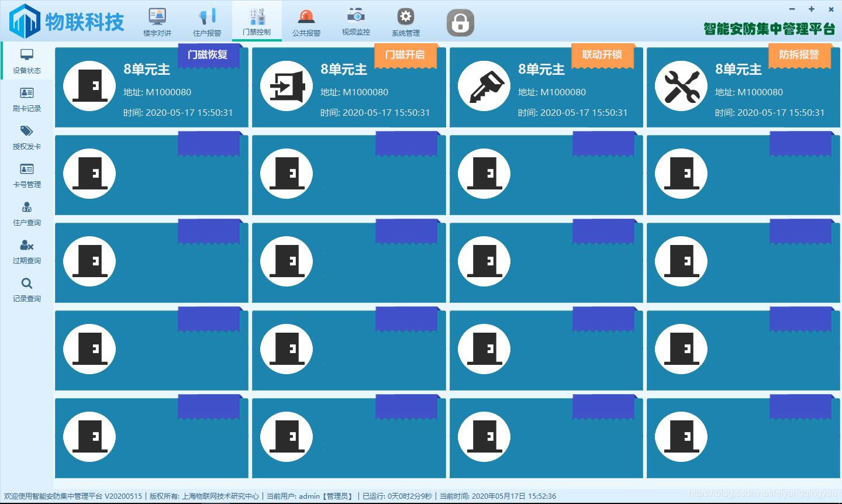Click the orange 联动开锁 status tag
Image resolution: width=842 pixels, height=504 pixels.
pyautogui.click(x=603, y=56)
